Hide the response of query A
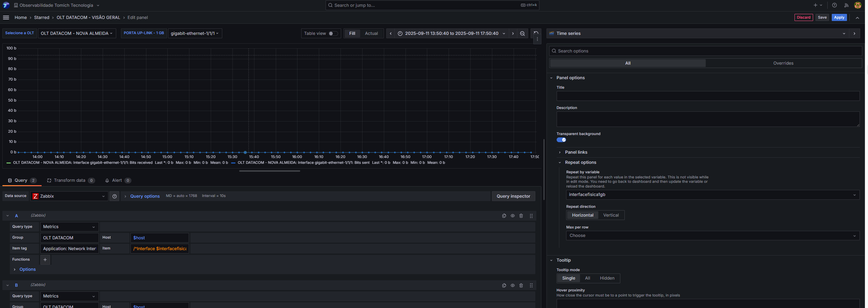The height and width of the screenshot is (308, 868). [x=513, y=216]
